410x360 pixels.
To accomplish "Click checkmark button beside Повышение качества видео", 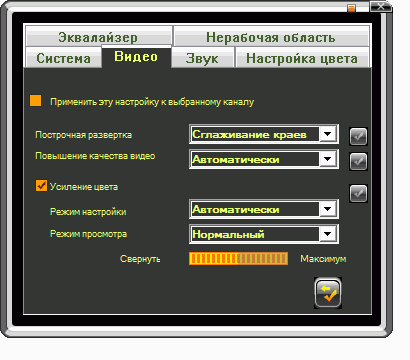I will pos(358,162).
